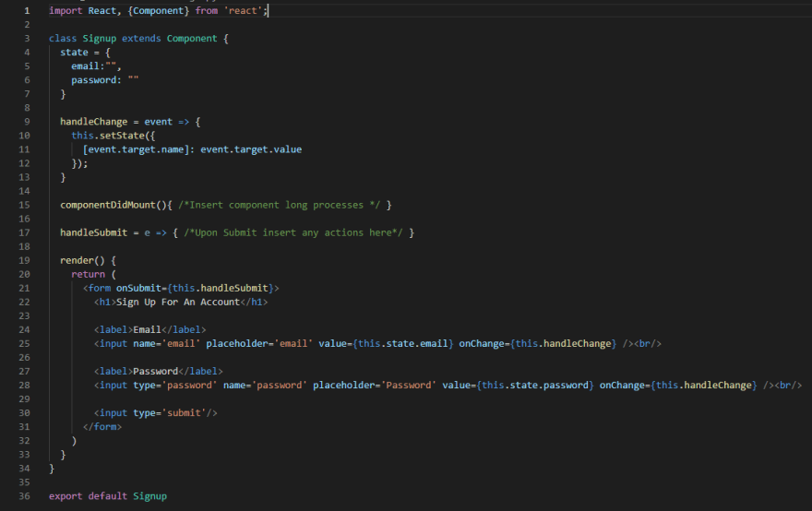
Task: Click line number 28 in the gutter
Action: click(24, 386)
